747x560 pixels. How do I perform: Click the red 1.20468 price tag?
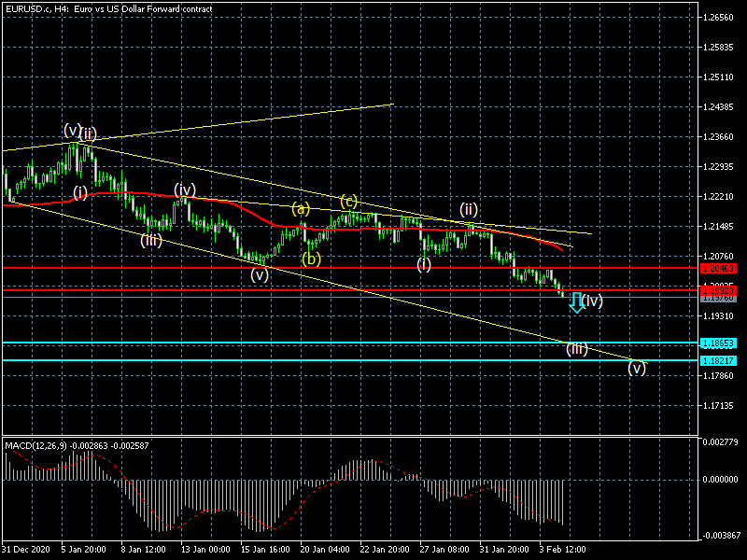pos(718,269)
